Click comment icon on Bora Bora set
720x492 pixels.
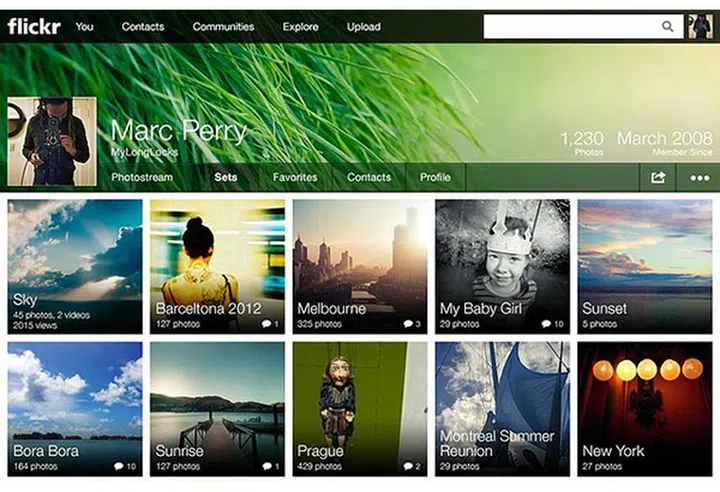pos(119,466)
